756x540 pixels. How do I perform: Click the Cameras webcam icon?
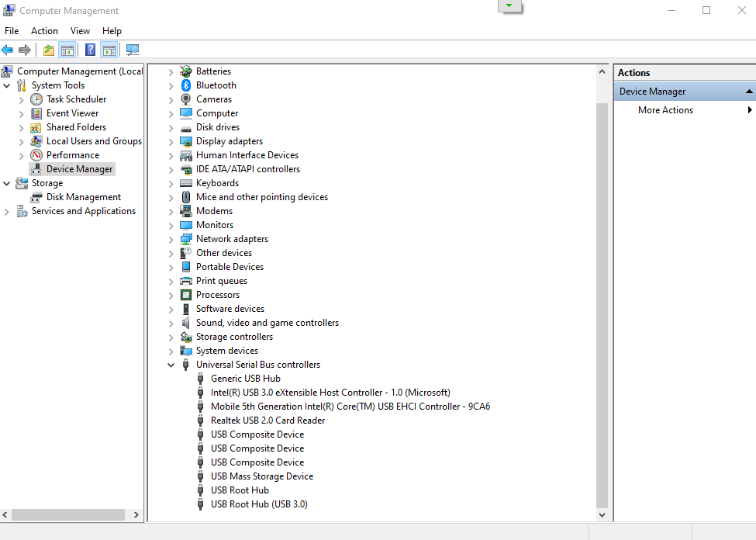[186, 99]
